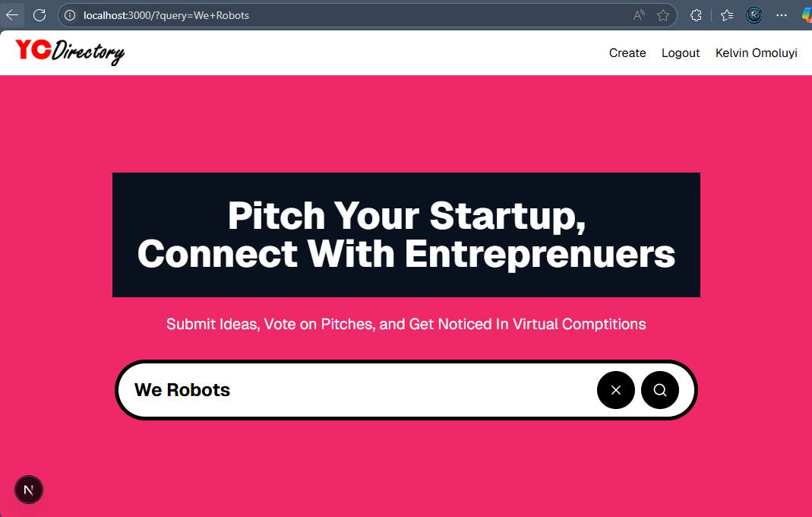The width and height of the screenshot is (812, 517).
Task: Select the search magnifier icon
Action: coord(659,390)
